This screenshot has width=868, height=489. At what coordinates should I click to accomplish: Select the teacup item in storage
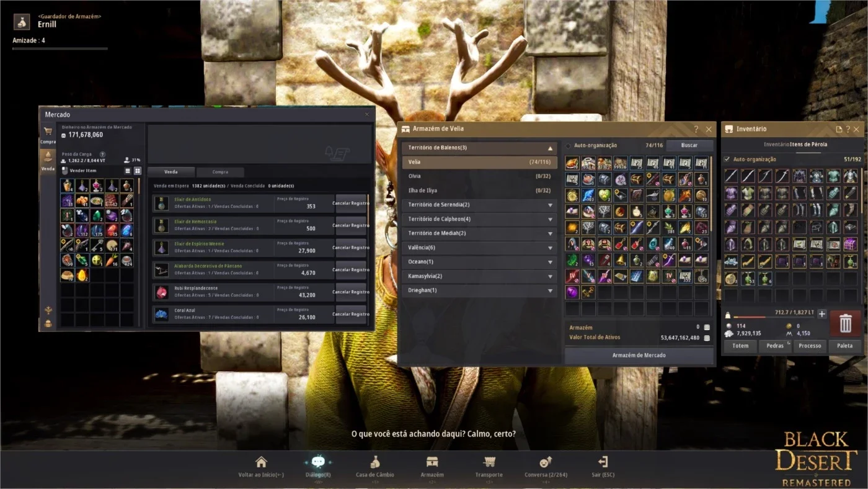pyautogui.click(x=588, y=179)
